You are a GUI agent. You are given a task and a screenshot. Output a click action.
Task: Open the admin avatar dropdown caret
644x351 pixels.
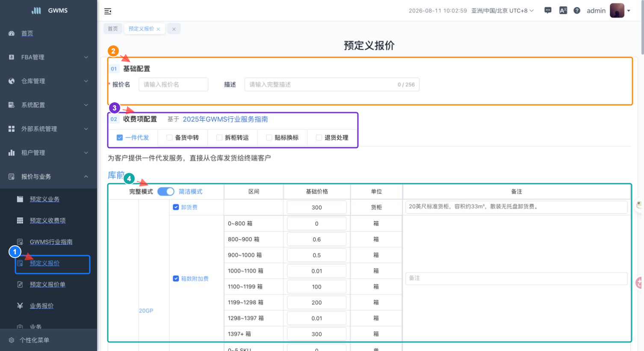tap(629, 11)
